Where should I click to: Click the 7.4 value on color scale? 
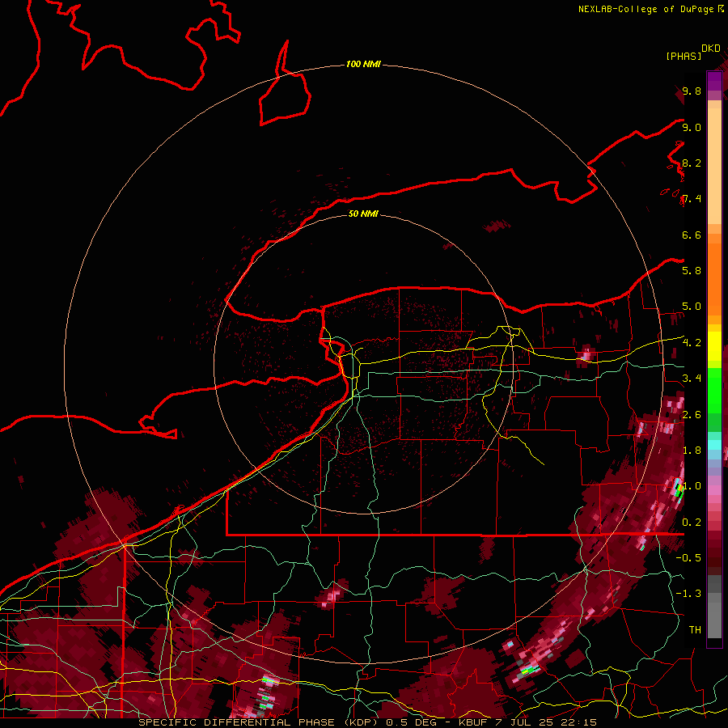coord(692,199)
